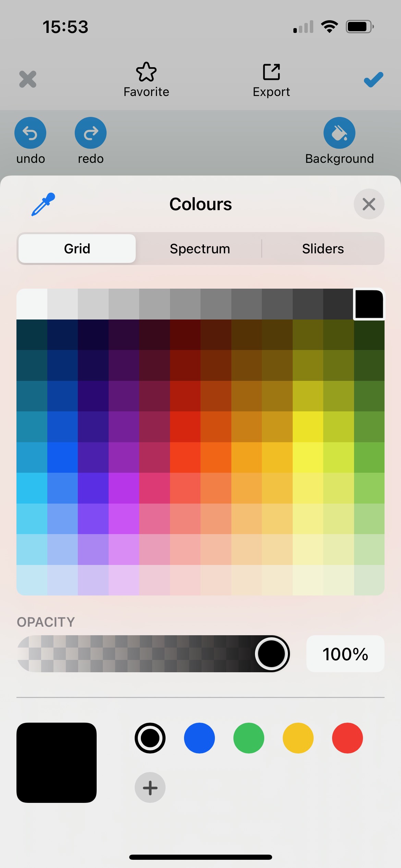Confirm with the blue checkmark icon
The width and height of the screenshot is (401, 868).
tap(373, 80)
